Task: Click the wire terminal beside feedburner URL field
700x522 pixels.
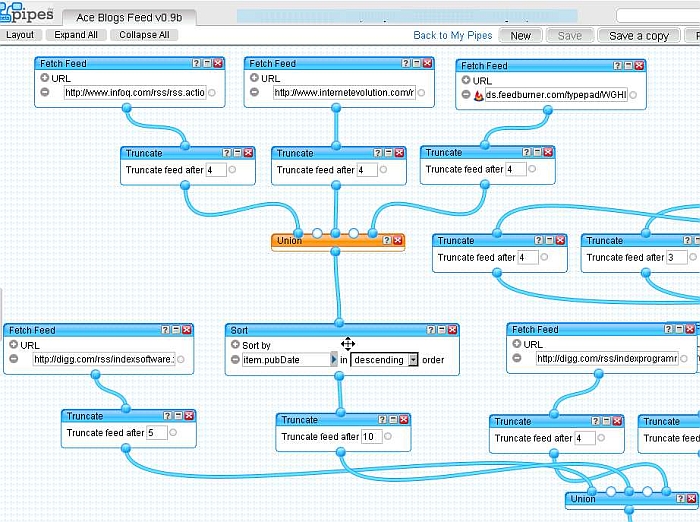Action: 633,95
